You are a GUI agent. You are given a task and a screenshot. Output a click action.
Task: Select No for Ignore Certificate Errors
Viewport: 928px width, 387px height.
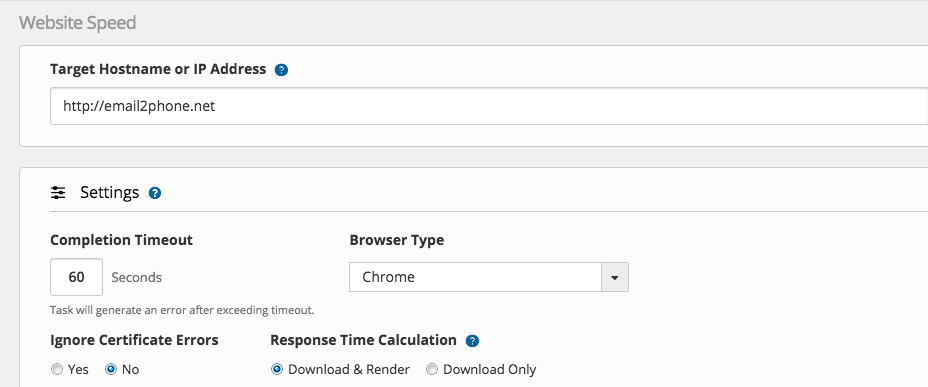111,369
